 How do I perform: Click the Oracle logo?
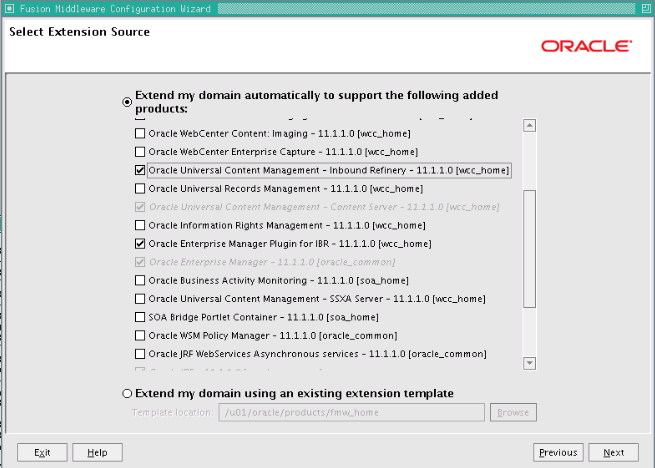pos(586,46)
